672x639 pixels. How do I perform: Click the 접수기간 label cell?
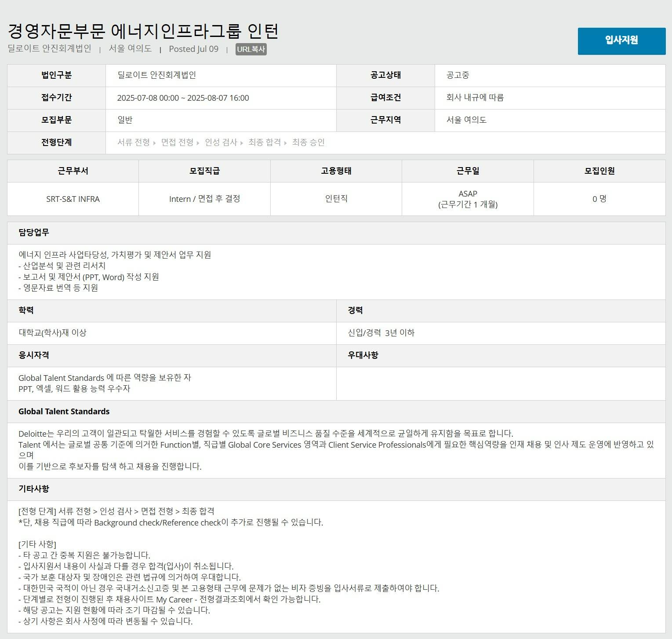[x=56, y=98]
